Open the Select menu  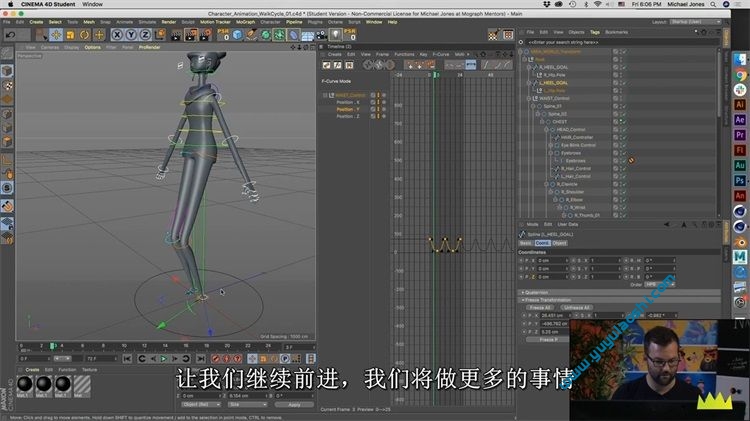pos(55,22)
